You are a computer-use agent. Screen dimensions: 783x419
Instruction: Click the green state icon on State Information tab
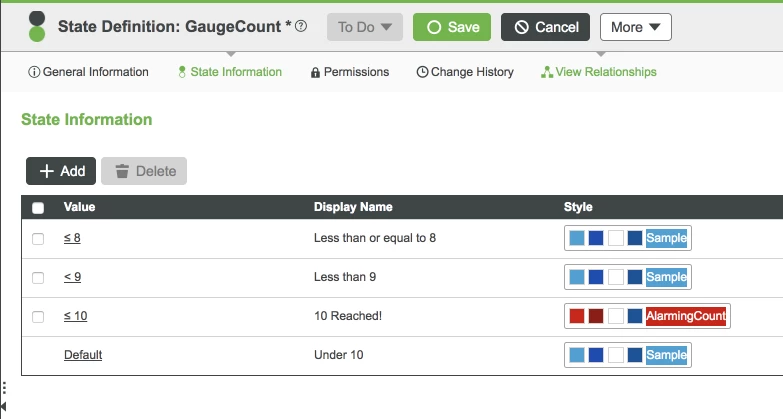pyautogui.click(x=182, y=72)
